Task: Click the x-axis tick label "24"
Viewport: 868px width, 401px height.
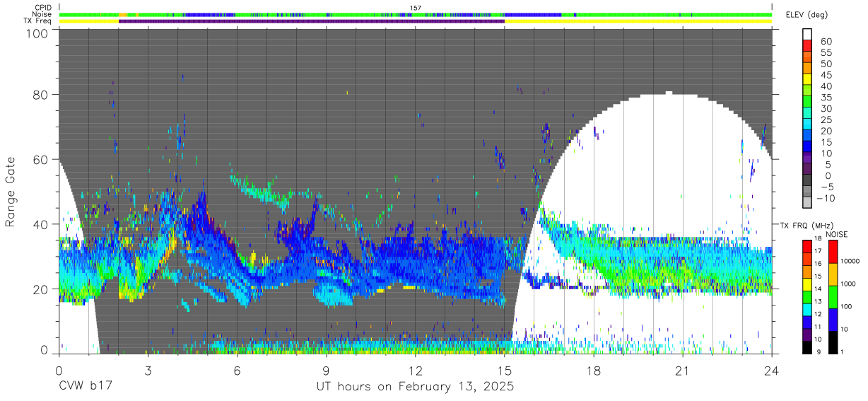Action: tap(772, 370)
